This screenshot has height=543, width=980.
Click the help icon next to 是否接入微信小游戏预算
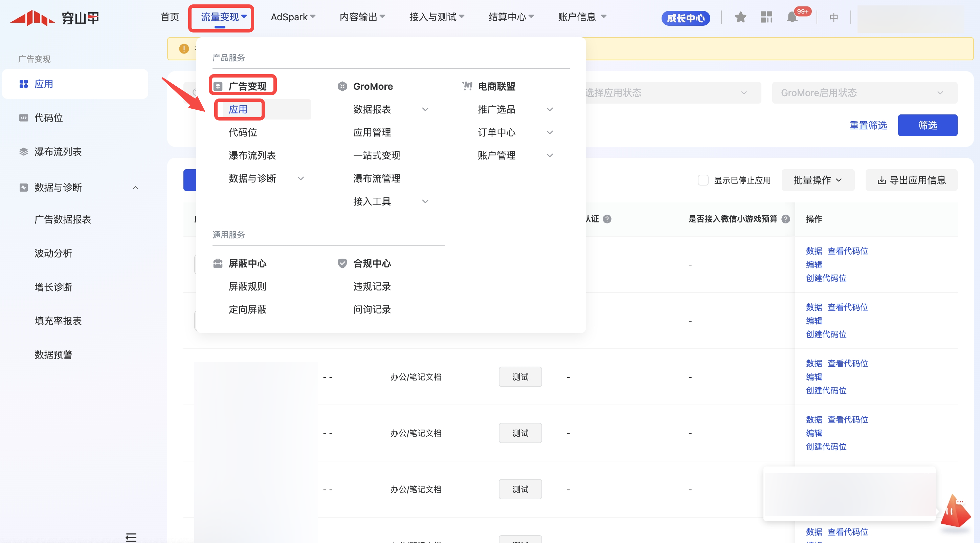pyautogui.click(x=786, y=219)
